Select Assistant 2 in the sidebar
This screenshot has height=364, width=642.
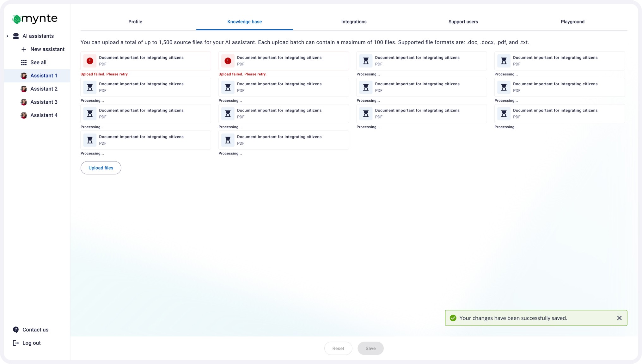coord(44,89)
